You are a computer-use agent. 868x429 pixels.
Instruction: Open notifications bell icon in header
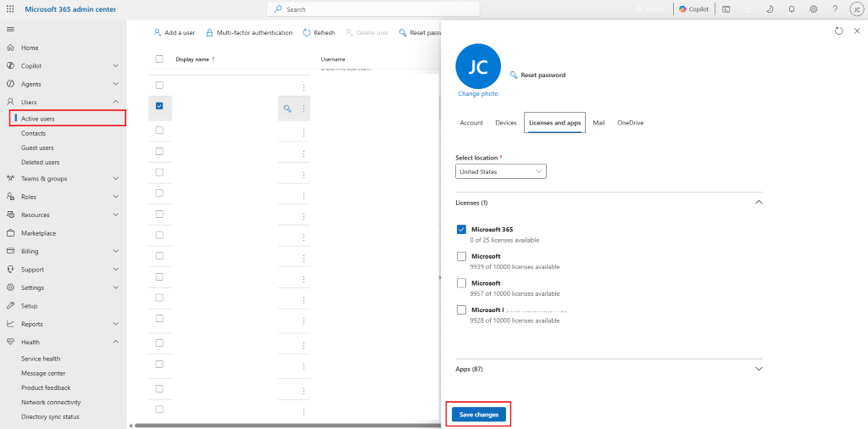click(x=792, y=9)
